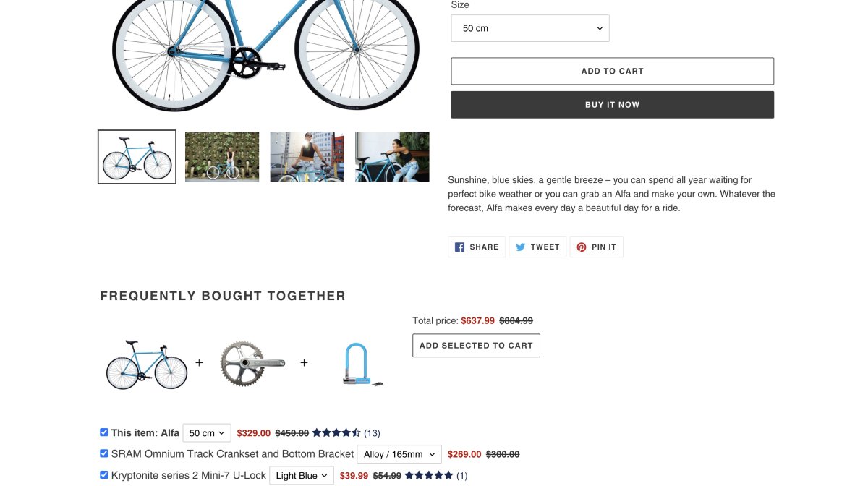Click Add Selected to Cart button
Image resolution: width=868 pixels, height=486 pixels.
point(476,346)
